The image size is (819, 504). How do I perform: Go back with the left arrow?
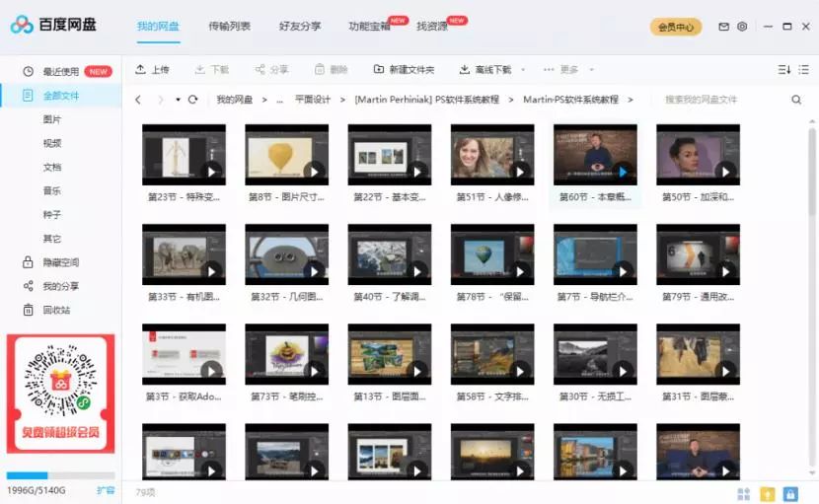coord(138,100)
